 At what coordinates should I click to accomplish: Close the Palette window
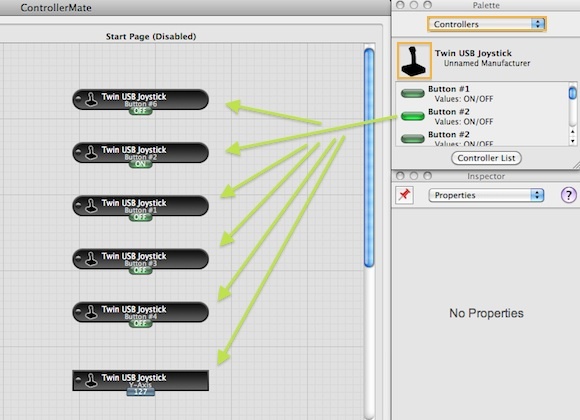pos(400,5)
